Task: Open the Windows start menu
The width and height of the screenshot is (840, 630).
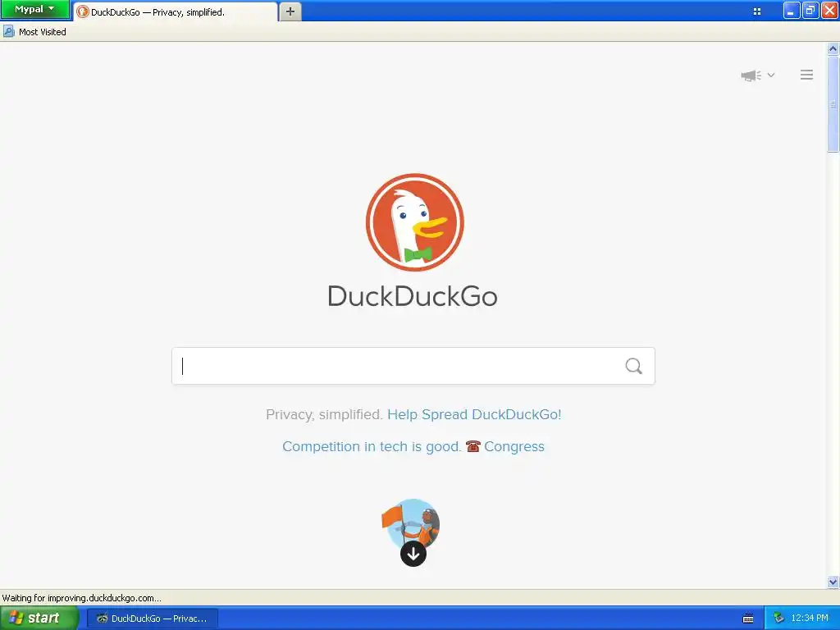Action: (39, 618)
